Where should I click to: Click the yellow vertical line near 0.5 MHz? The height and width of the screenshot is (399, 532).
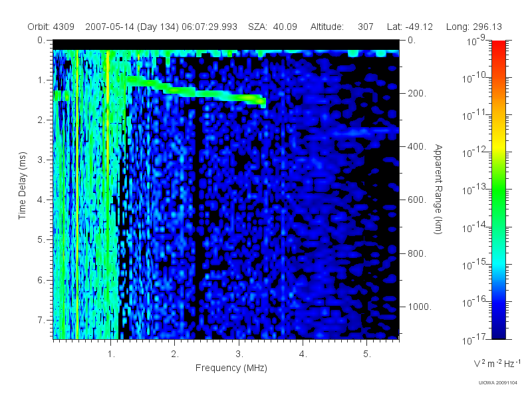[x=77, y=194]
